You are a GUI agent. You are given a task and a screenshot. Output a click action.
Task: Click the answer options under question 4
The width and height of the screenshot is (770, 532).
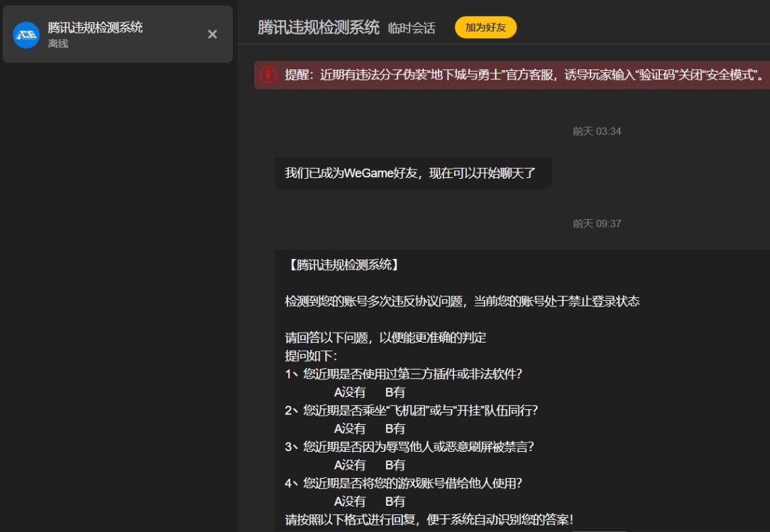coord(370,501)
